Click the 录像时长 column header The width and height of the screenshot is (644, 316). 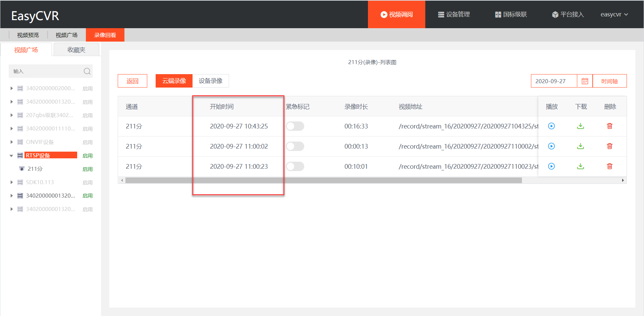pyautogui.click(x=356, y=107)
